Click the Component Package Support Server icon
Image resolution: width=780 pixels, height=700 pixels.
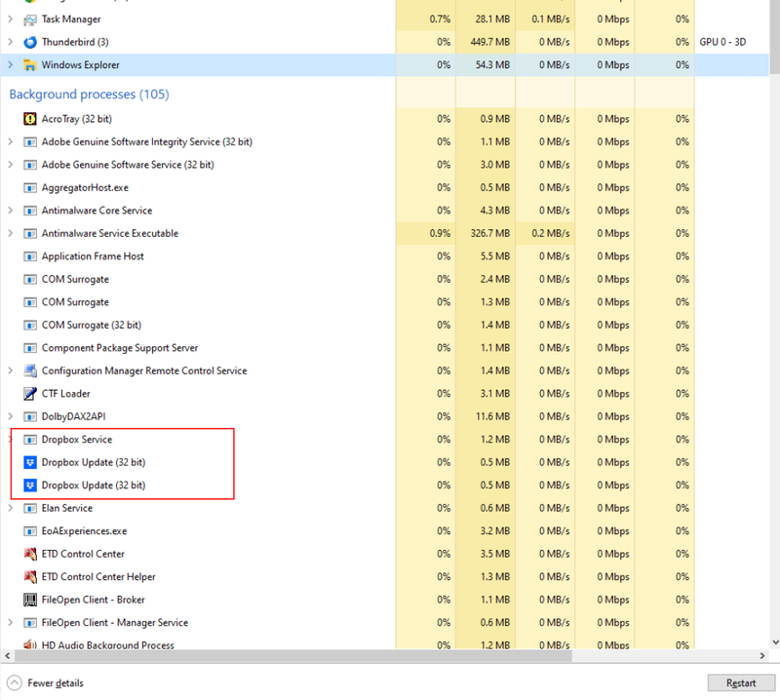[30, 348]
